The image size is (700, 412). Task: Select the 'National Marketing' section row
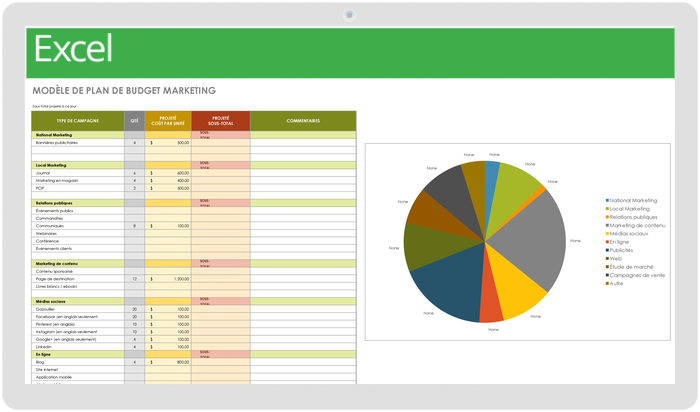coord(194,135)
